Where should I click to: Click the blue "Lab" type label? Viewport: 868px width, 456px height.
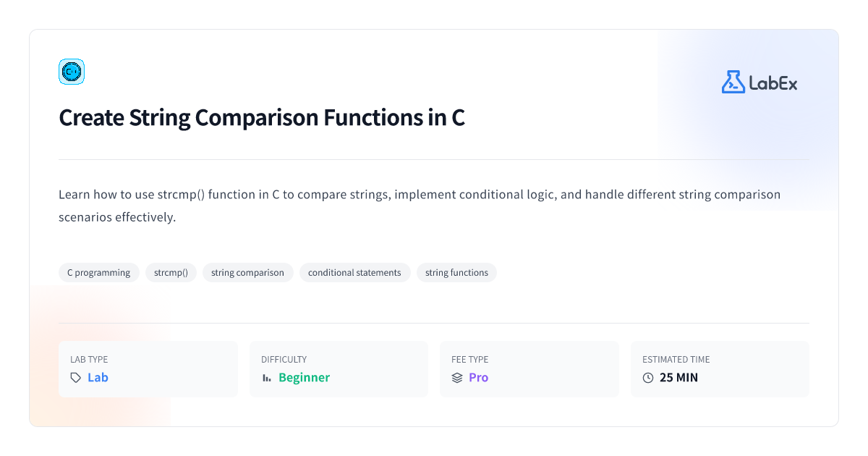[98, 378]
